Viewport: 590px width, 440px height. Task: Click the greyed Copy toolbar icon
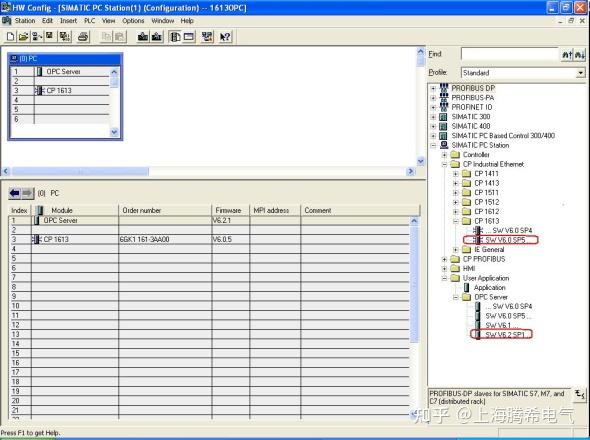[x=106, y=37]
